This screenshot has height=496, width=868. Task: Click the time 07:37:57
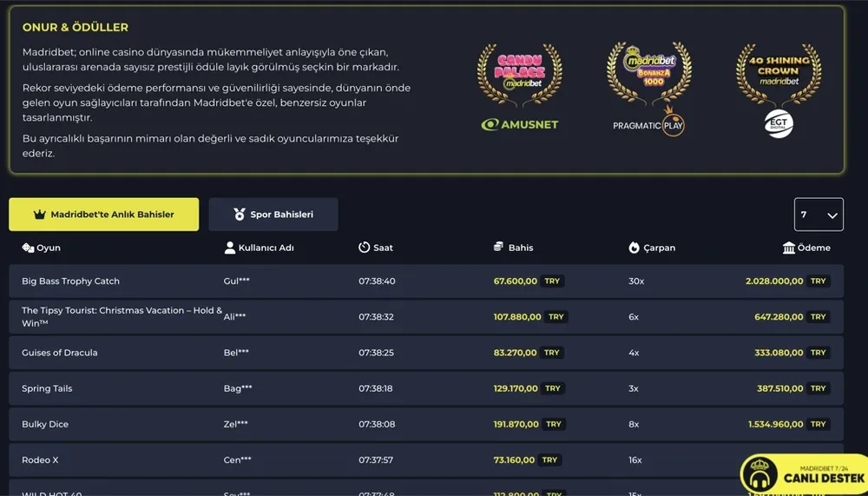coord(376,460)
